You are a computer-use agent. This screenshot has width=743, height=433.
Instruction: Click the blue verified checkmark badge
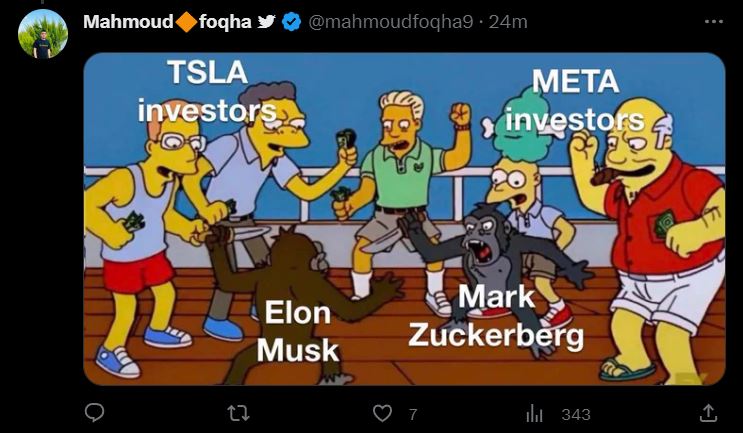click(x=291, y=22)
